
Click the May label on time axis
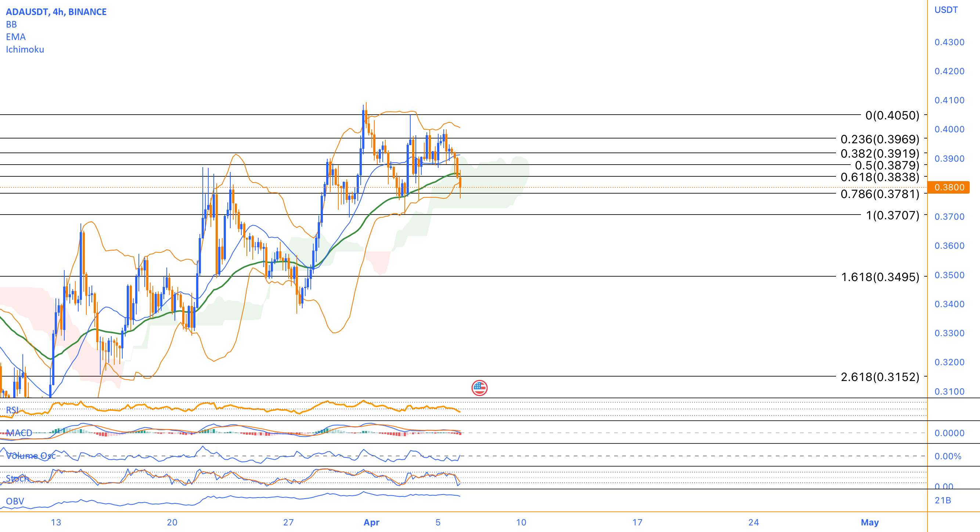click(870, 522)
